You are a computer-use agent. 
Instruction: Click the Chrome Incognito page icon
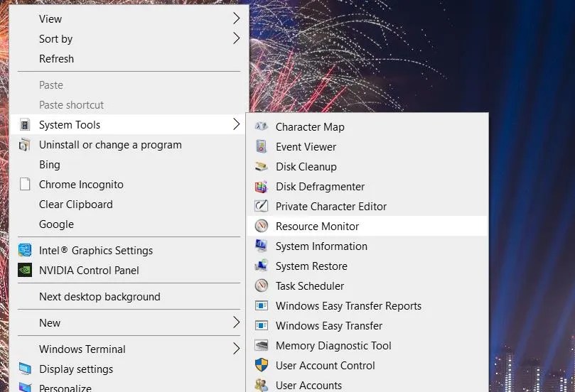point(25,184)
